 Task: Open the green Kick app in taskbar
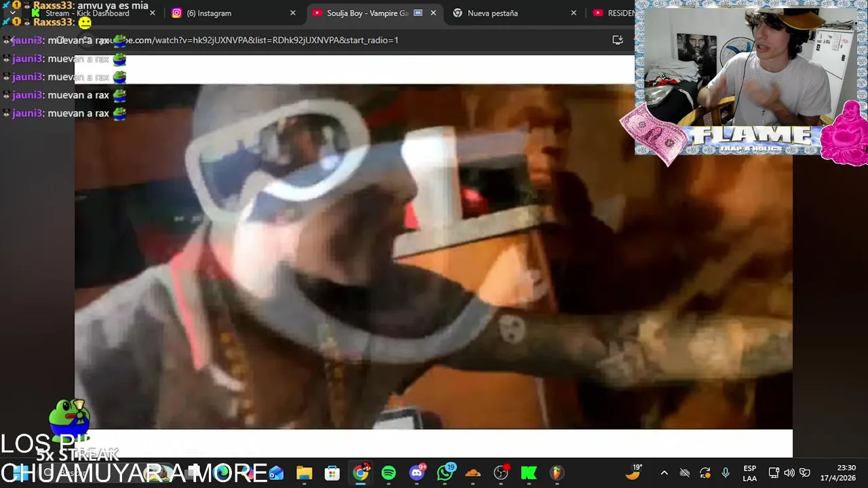529,473
